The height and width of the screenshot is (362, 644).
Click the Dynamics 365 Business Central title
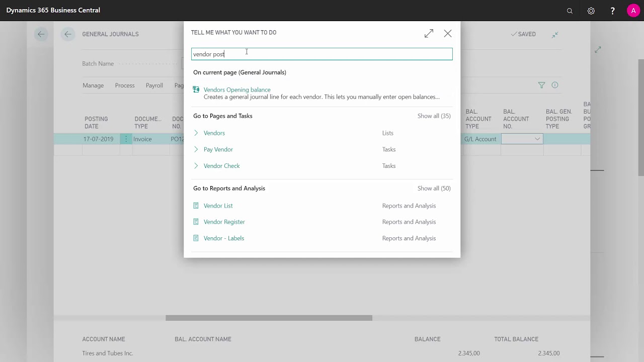(x=53, y=10)
